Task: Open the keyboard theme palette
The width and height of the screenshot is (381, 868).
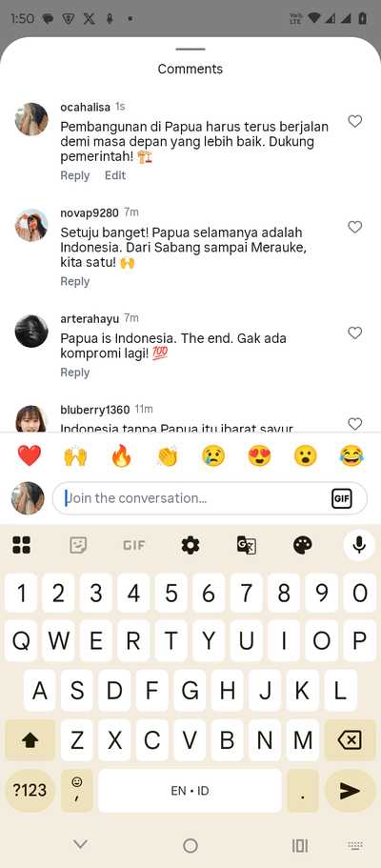Action: click(x=302, y=546)
